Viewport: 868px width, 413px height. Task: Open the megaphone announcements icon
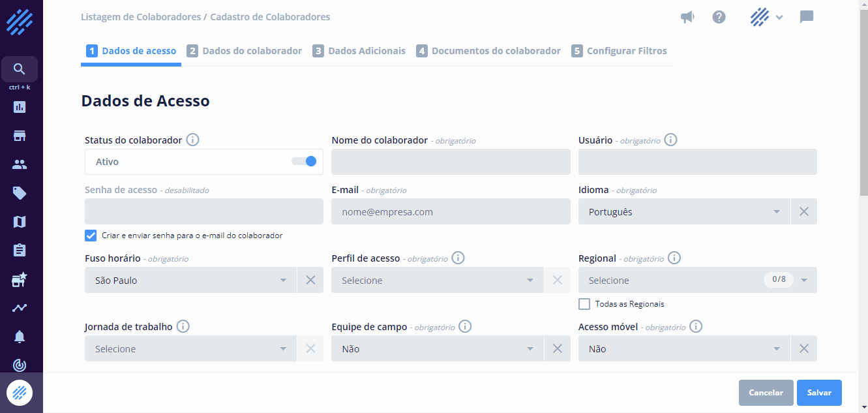click(x=687, y=17)
